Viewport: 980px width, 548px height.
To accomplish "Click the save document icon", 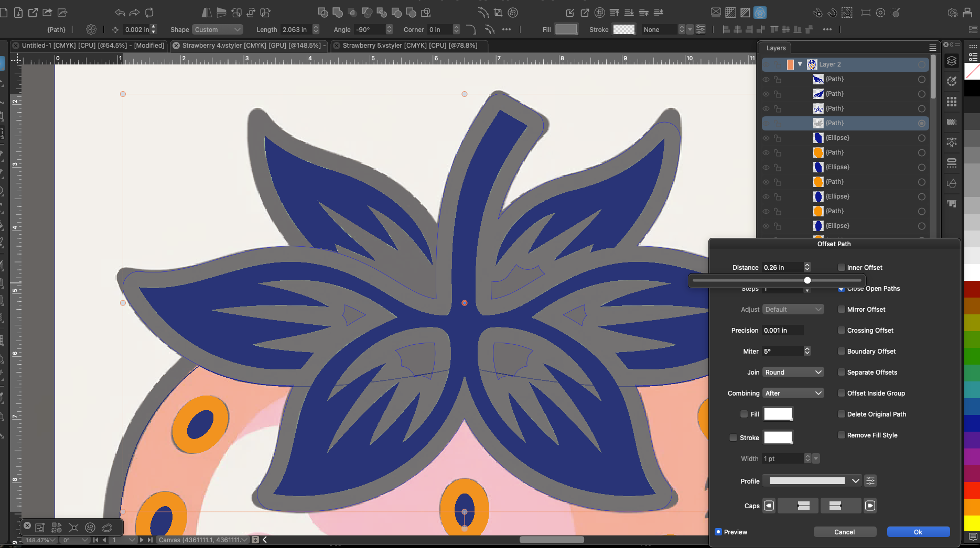I will coord(18,13).
